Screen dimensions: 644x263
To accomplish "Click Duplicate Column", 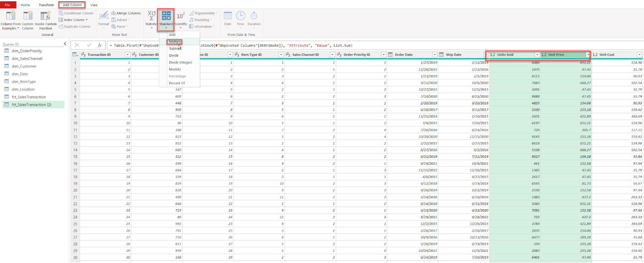I will pyautogui.click(x=74, y=27).
